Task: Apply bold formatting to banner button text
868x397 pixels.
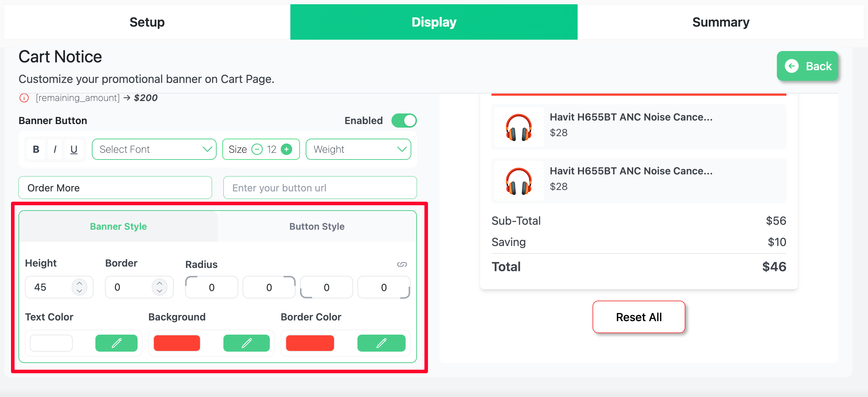Action: point(36,149)
